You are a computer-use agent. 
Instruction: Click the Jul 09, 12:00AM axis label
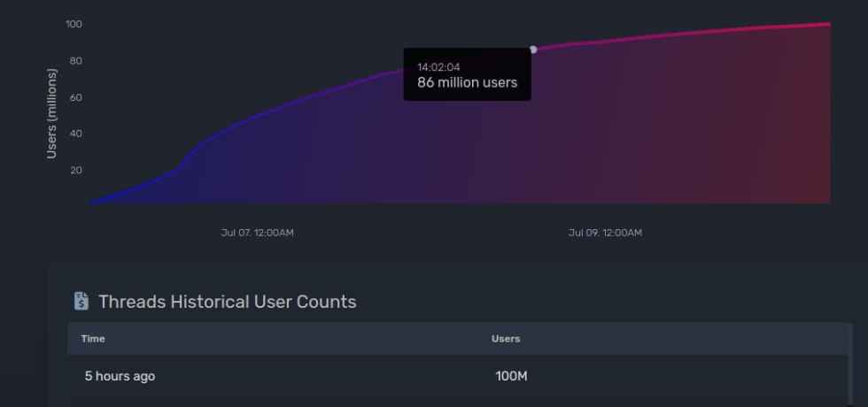[x=605, y=233]
